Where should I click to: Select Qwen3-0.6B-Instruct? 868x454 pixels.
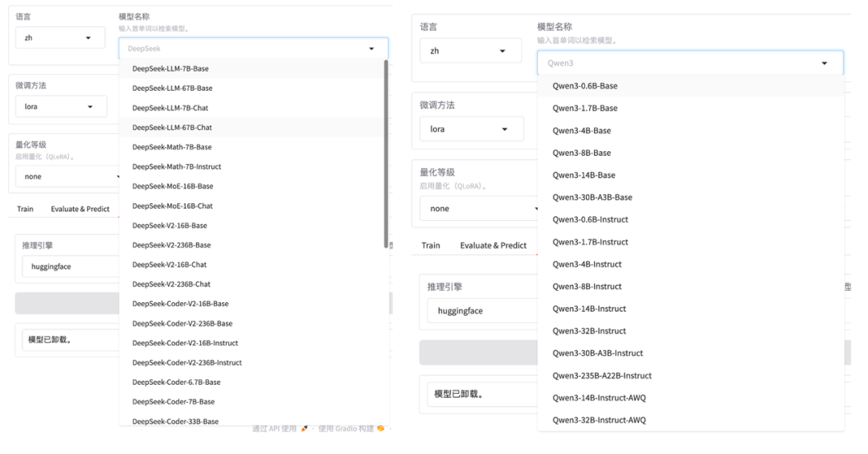pyautogui.click(x=690, y=220)
